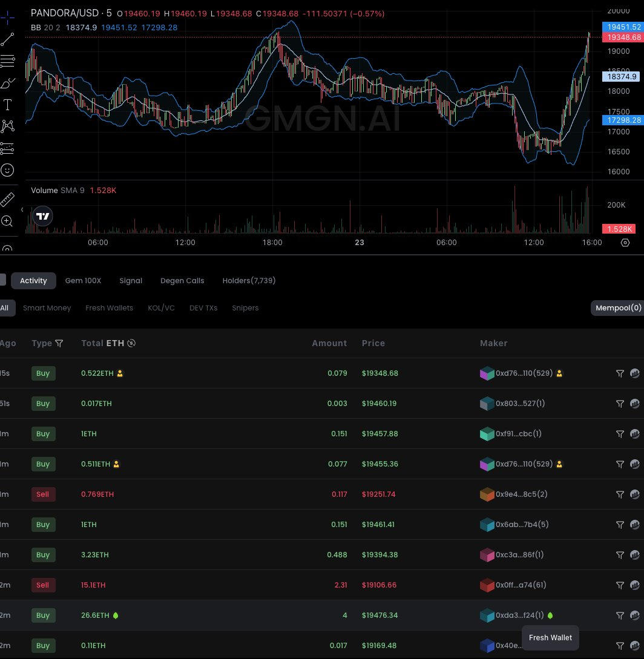Open the Mempool(0) button
The width and height of the screenshot is (644, 659).
pyautogui.click(x=617, y=308)
